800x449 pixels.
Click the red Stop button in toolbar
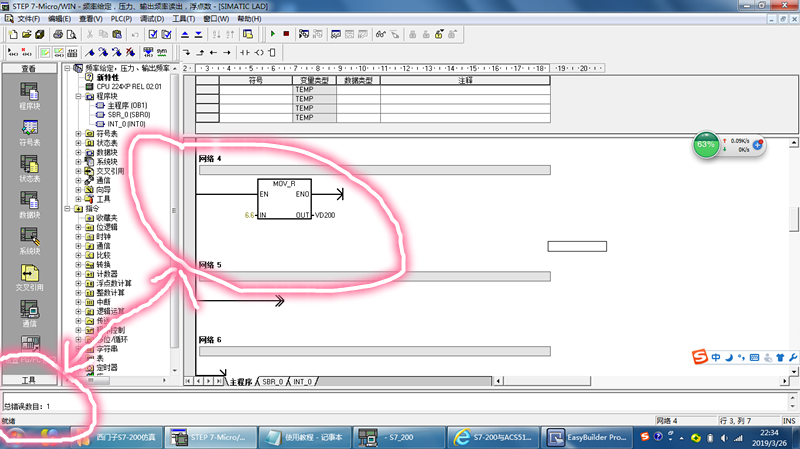[287, 34]
